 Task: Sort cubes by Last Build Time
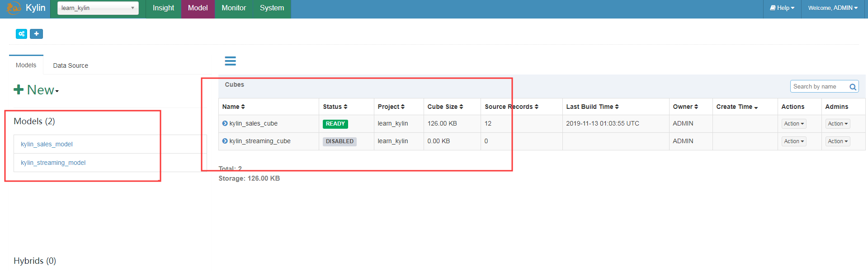[x=592, y=107]
